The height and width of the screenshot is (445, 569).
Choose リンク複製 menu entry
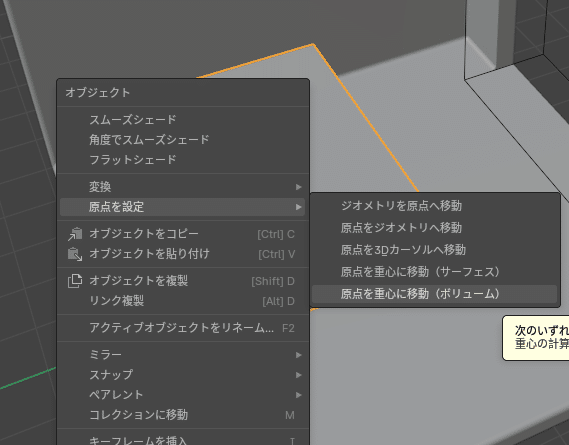pyautogui.click(x=183, y=301)
